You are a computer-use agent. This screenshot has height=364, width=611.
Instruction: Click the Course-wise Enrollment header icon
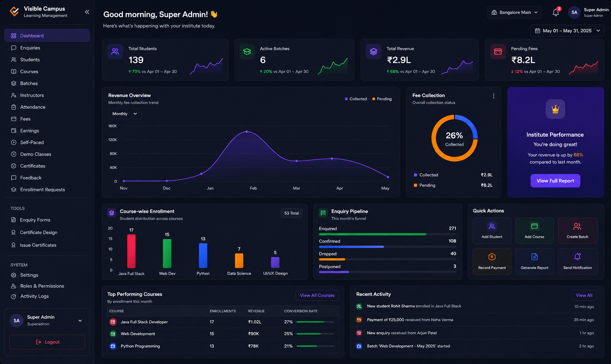coord(112,213)
